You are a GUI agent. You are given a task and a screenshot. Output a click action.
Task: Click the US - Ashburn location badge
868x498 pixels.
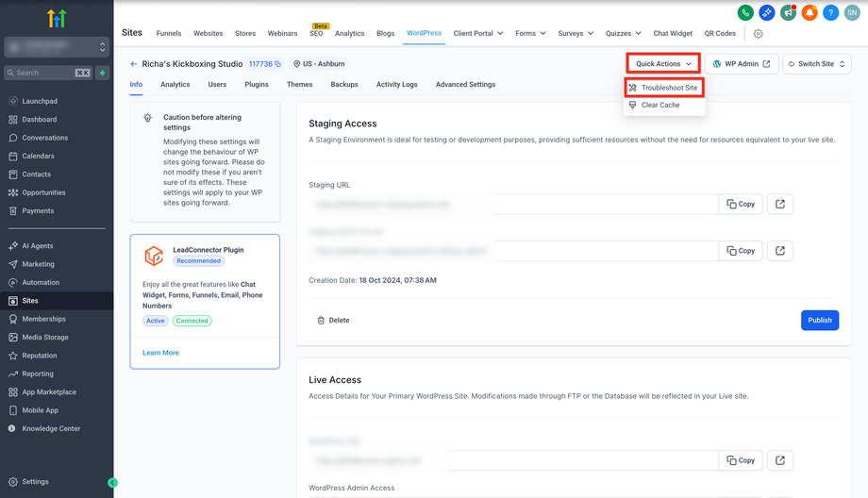click(319, 64)
